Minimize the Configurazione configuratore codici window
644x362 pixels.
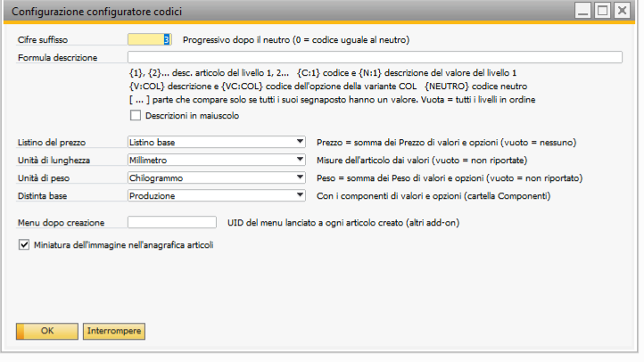(582, 11)
